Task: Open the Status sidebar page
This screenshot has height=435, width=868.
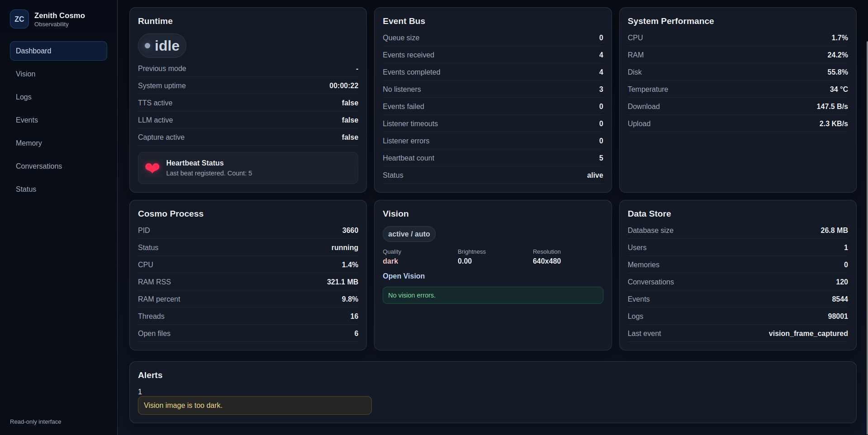Action: tap(58, 189)
